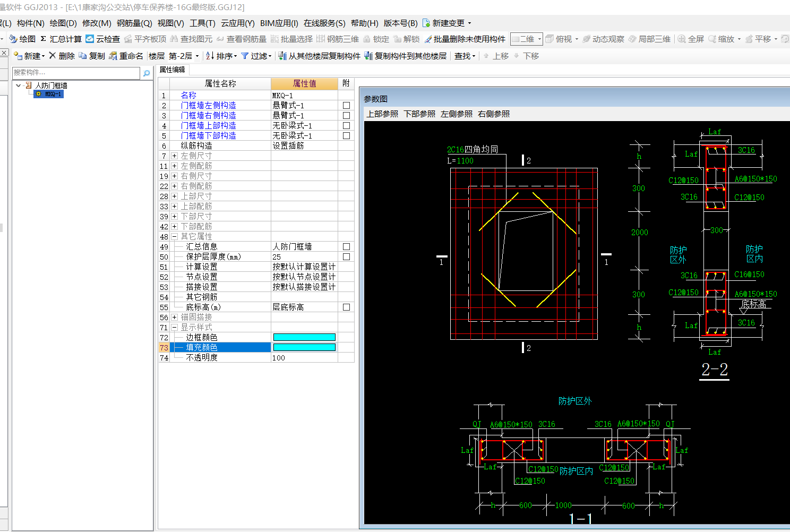Viewport: 790px width, 532px height.
Task: Open the 在线服务(S) menu
Action: point(324,23)
